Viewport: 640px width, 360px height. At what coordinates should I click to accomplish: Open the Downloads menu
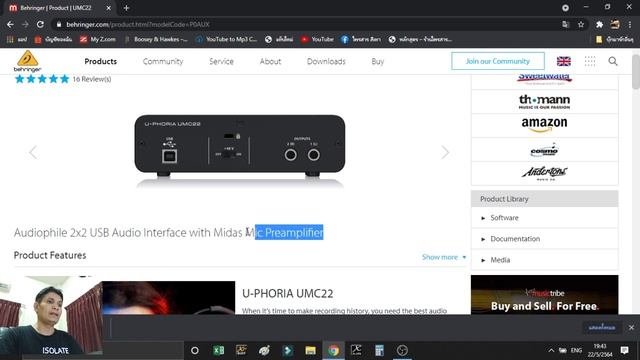pyautogui.click(x=326, y=61)
